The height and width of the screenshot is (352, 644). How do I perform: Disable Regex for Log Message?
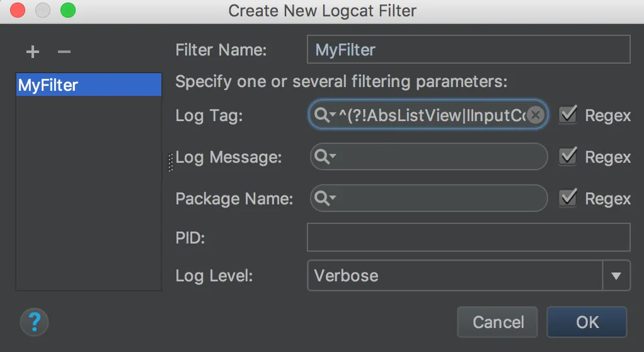(x=568, y=156)
